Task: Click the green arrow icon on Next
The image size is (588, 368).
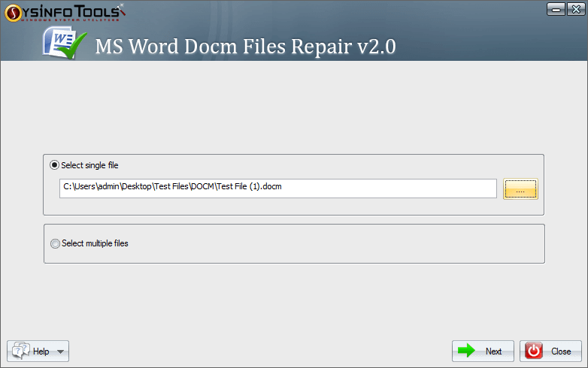Action: pyautogui.click(x=466, y=351)
